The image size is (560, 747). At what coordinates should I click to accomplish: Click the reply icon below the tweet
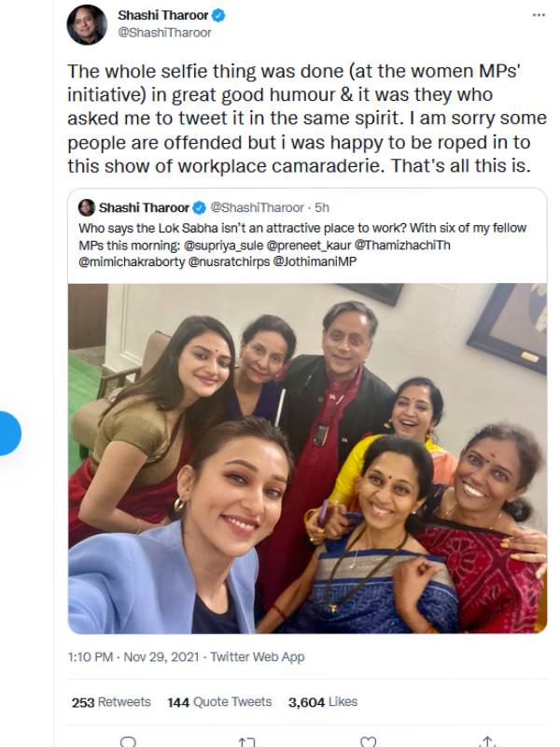(128, 741)
